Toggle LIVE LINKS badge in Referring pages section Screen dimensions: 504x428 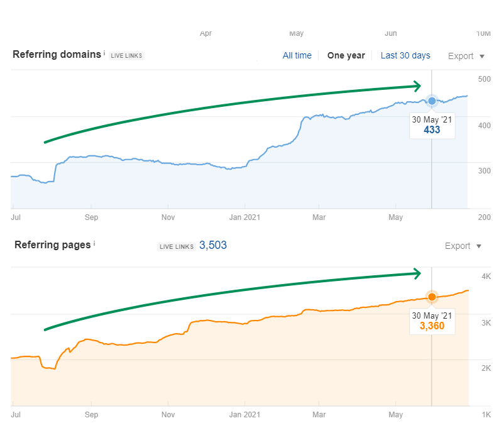(x=175, y=246)
